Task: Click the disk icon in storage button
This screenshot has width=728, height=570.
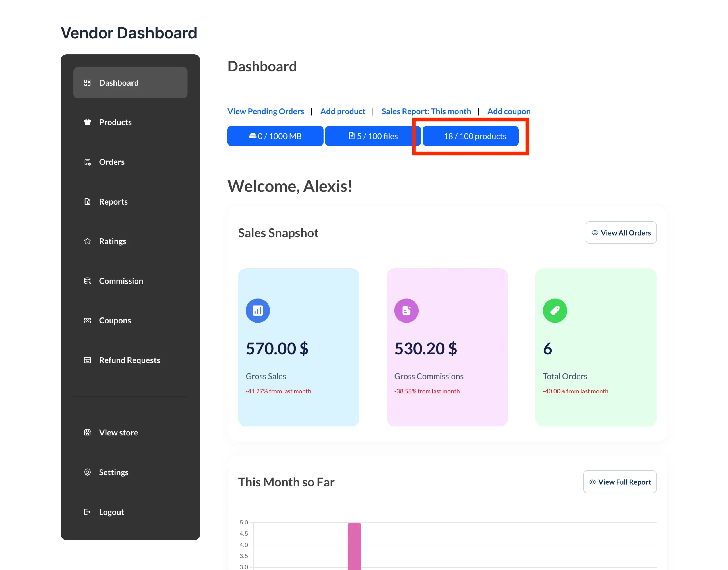Action: (253, 135)
